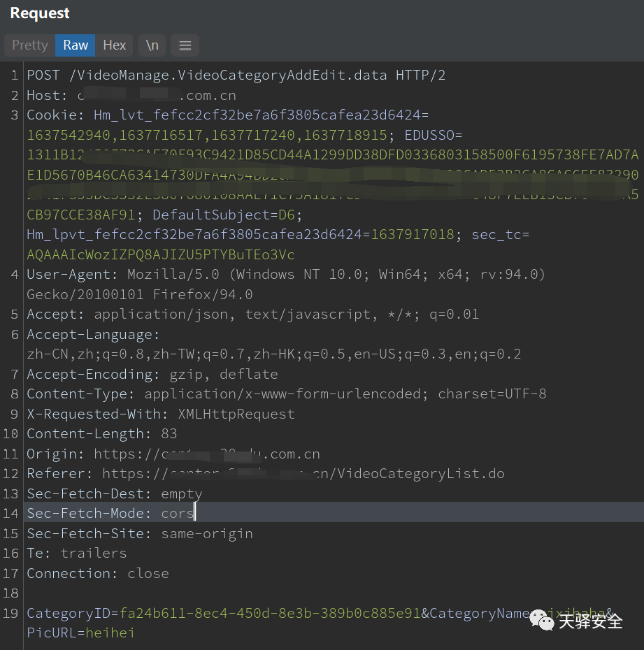Click the Content-Type header value
Viewport: 644px width, 650px height.
coord(345,394)
